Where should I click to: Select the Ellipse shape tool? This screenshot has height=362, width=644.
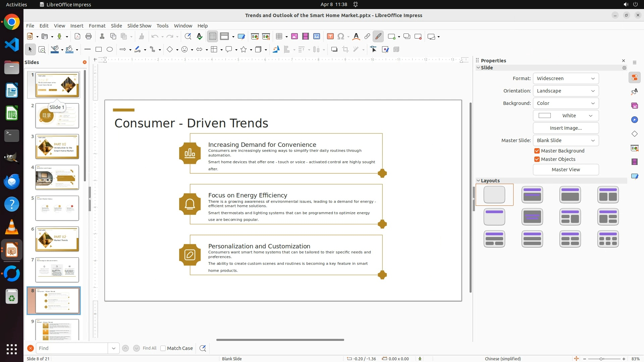pyautogui.click(x=110, y=50)
